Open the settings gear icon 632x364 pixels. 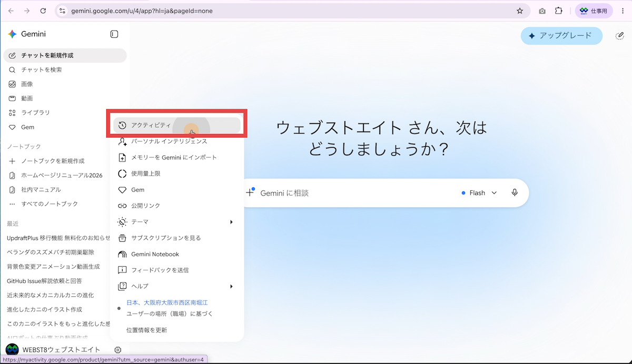(x=118, y=350)
